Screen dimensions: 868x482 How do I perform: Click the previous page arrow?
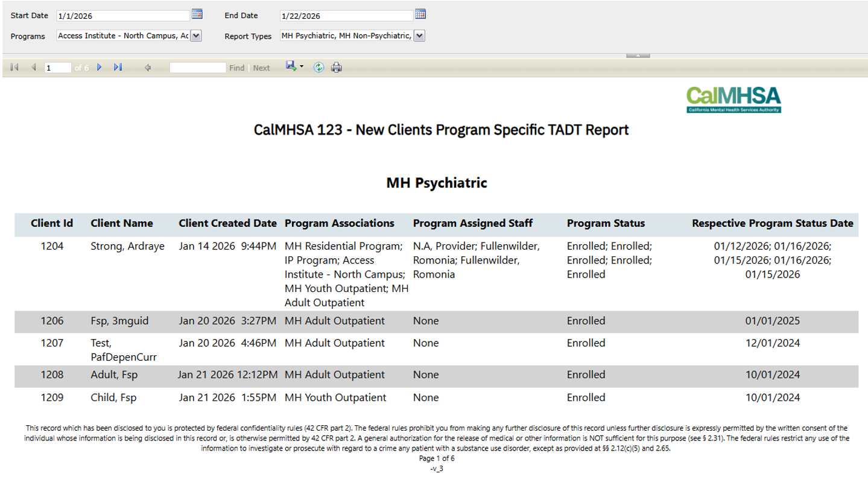pos(34,68)
